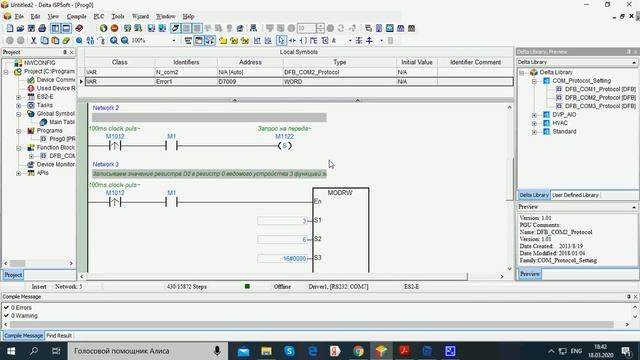Toggle pin on Compile Message panel
This screenshot has width=640, height=360.
click(x=629, y=297)
